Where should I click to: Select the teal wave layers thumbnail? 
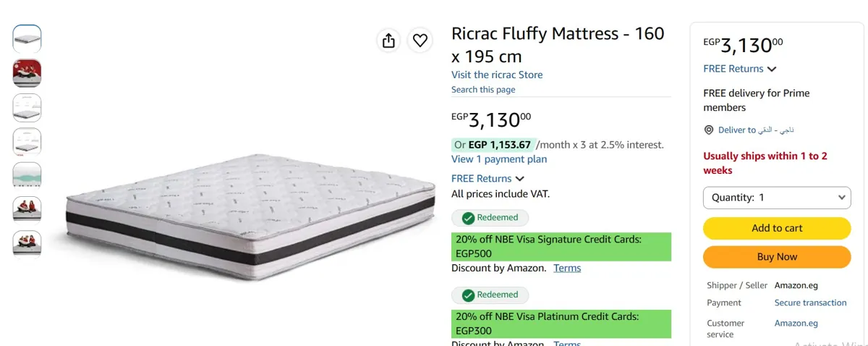coord(27,176)
